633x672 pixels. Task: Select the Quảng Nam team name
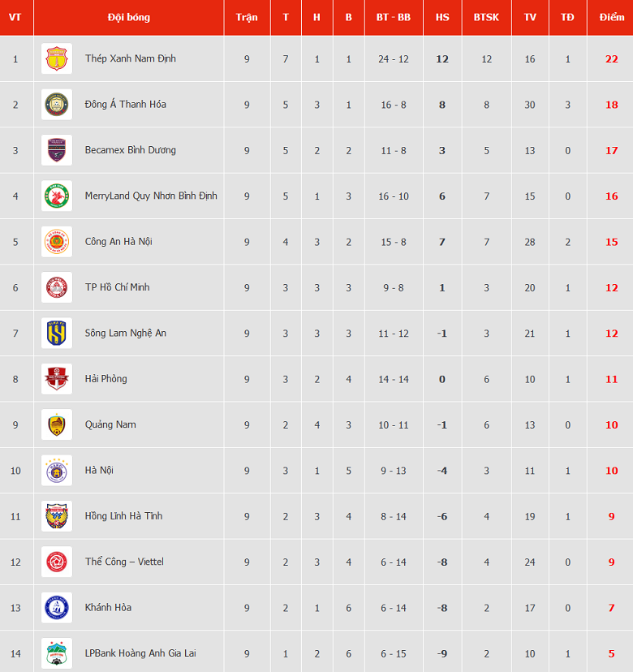110,424
